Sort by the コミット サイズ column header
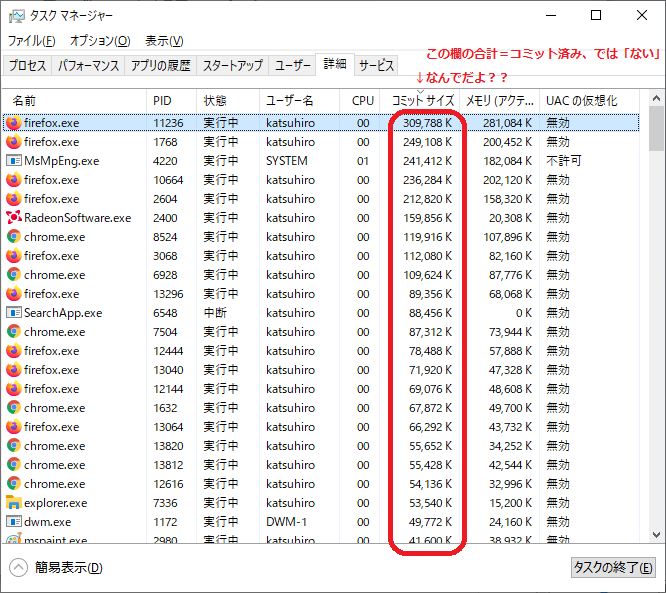The width and height of the screenshot is (666, 593). click(420, 101)
